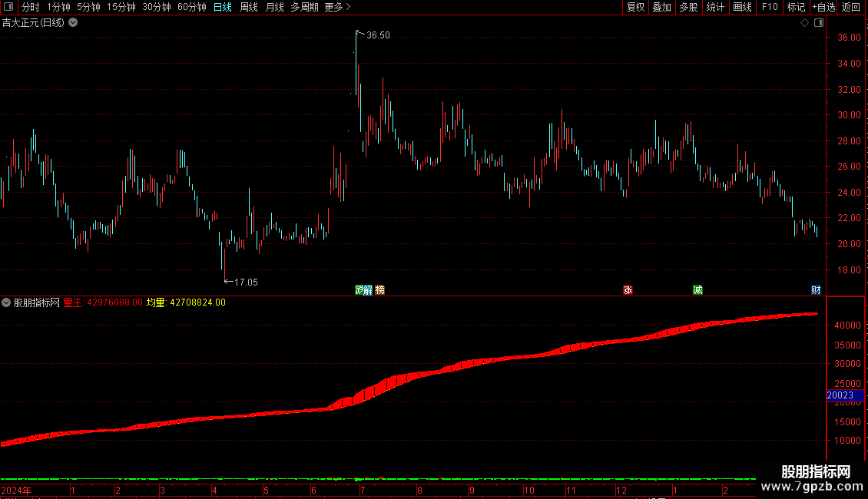Screen dimensions: 868x499
Task: Click the green 跌 event marker
Action: point(359,290)
